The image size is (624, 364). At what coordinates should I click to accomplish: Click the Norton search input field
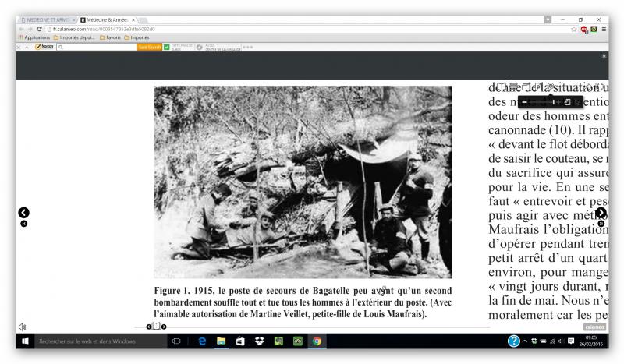(x=97, y=47)
